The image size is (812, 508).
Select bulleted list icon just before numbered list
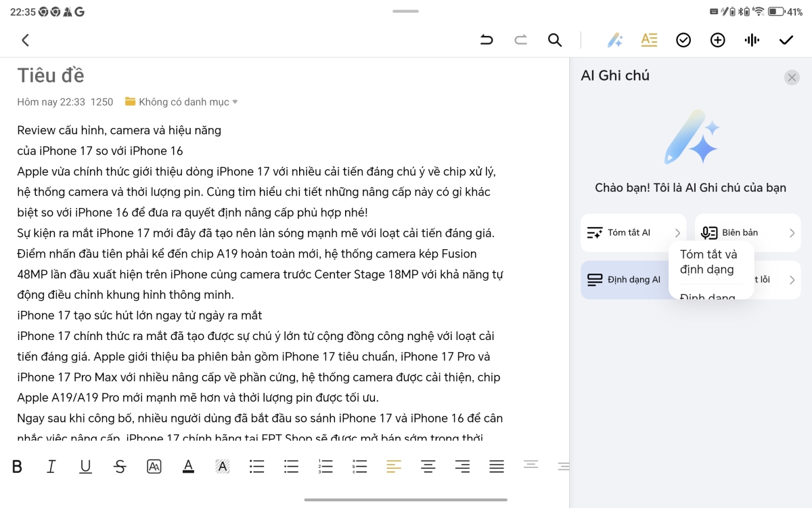[x=291, y=467]
